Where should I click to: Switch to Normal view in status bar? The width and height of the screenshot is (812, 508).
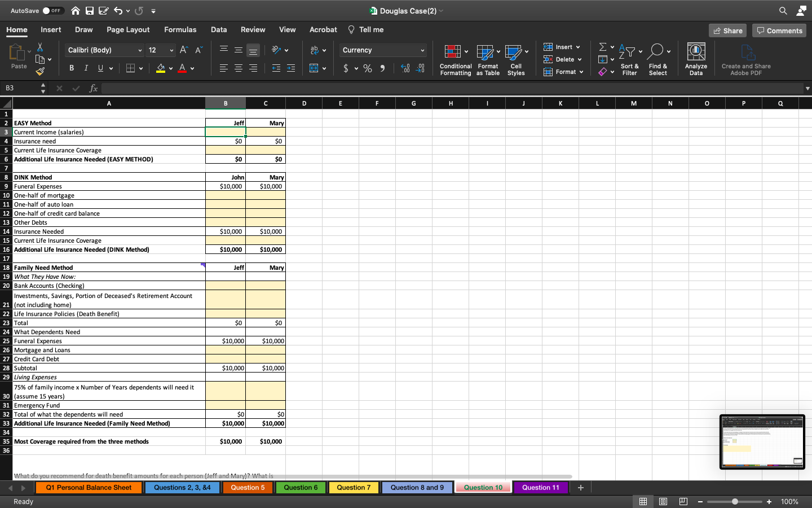643,501
